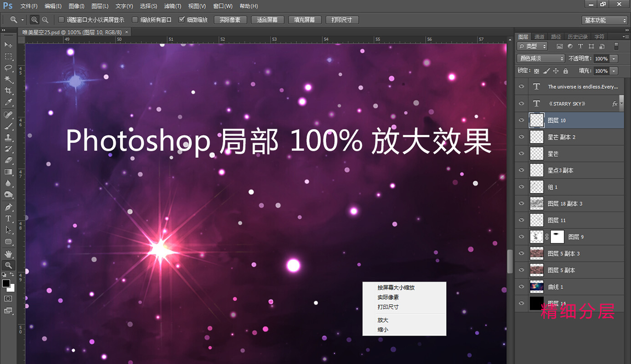Click the foreground color swatch

6,283
